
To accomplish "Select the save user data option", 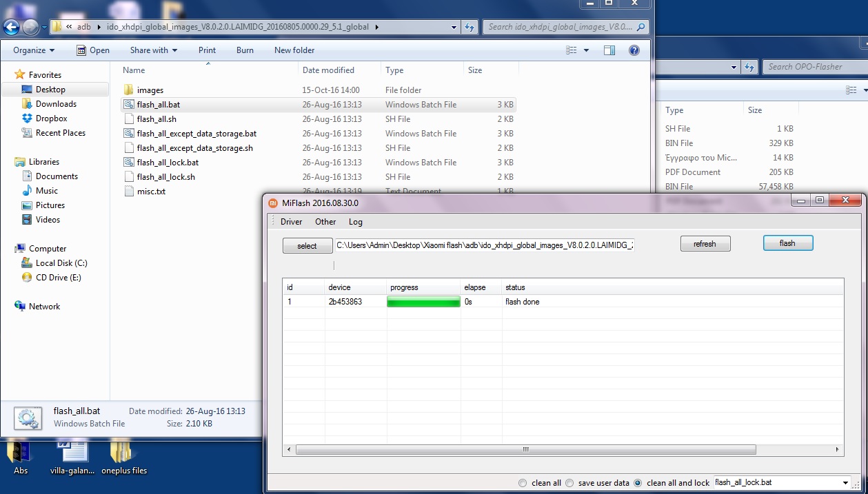I will pos(569,483).
